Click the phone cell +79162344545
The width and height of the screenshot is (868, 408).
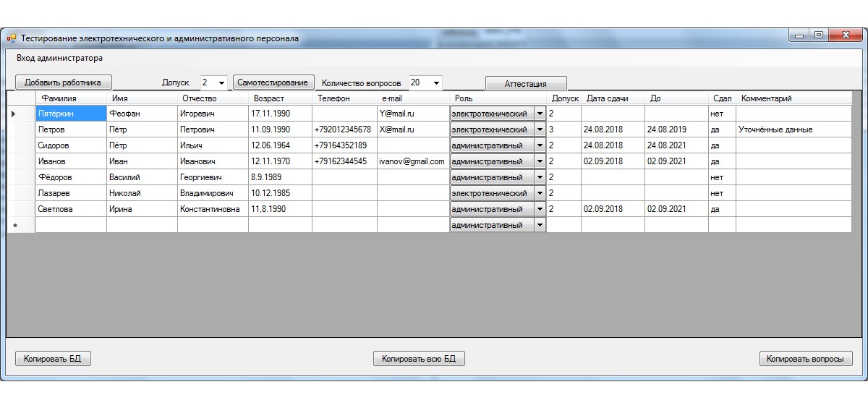pos(344,161)
